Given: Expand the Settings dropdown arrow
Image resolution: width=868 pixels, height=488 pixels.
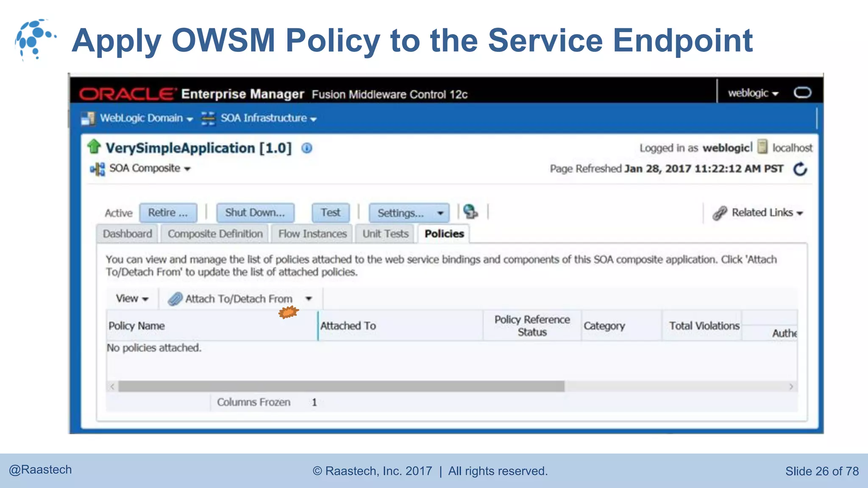Looking at the screenshot, I should [440, 213].
